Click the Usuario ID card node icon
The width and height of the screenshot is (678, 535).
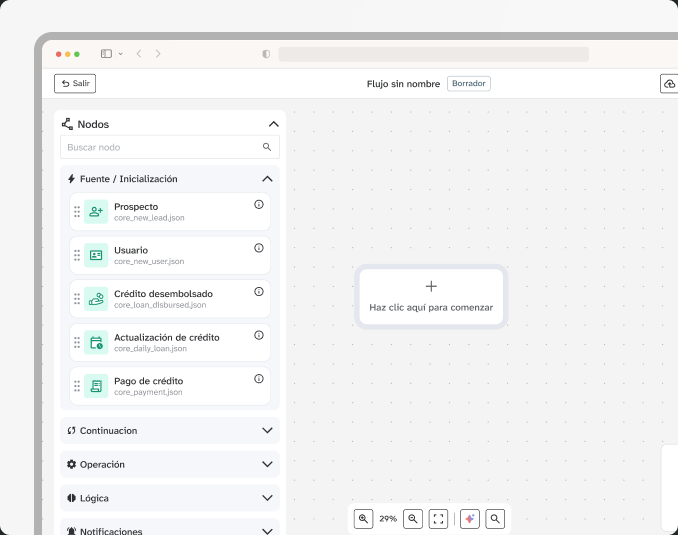click(x=96, y=255)
